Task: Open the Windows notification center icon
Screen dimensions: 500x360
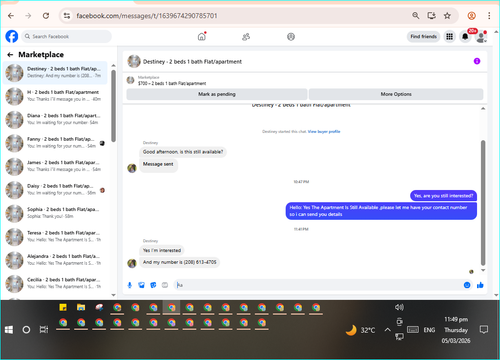Action: pos(484,330)
